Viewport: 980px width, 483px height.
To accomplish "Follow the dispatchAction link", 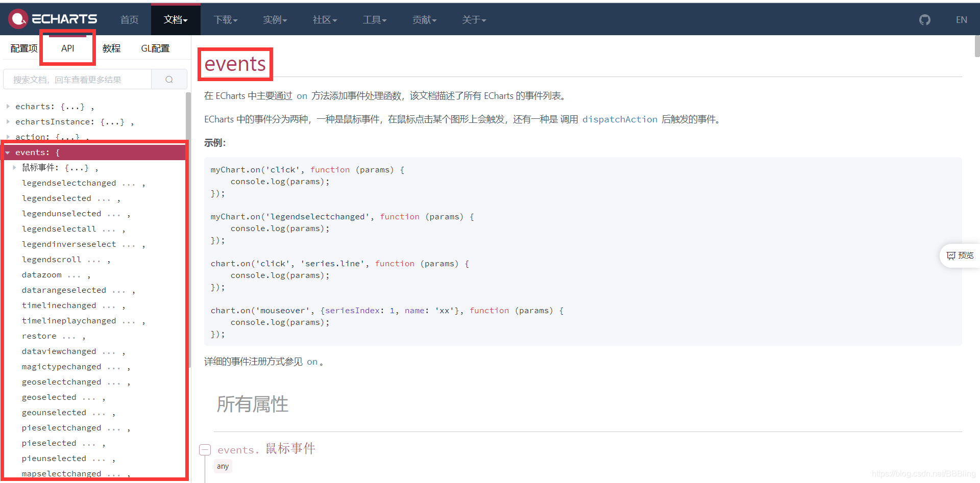I will (x=620, y=119).
